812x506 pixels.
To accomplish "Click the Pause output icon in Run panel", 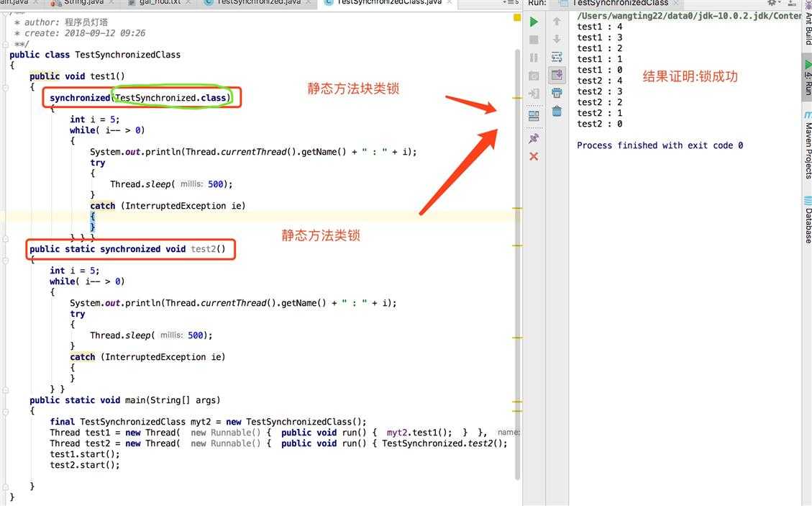I will pos(534,58).
